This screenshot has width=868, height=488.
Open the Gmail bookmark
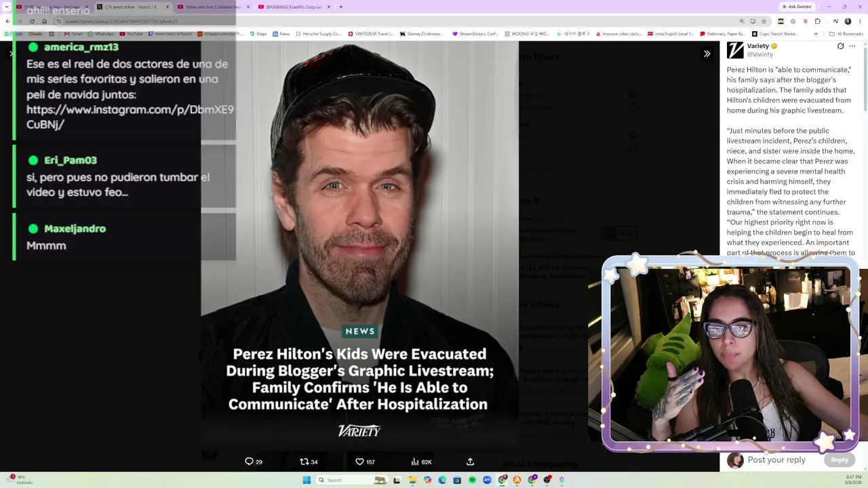tap(73, 33)
